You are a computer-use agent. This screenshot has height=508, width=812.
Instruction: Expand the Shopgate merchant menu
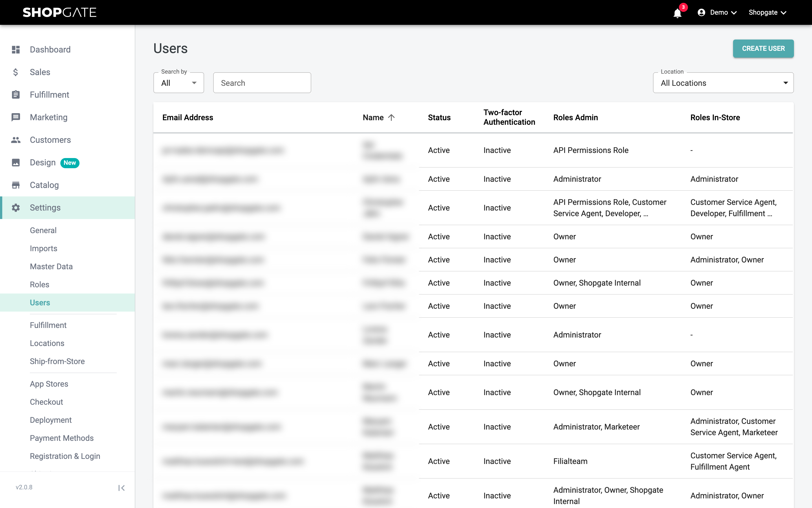coord(767,12)
